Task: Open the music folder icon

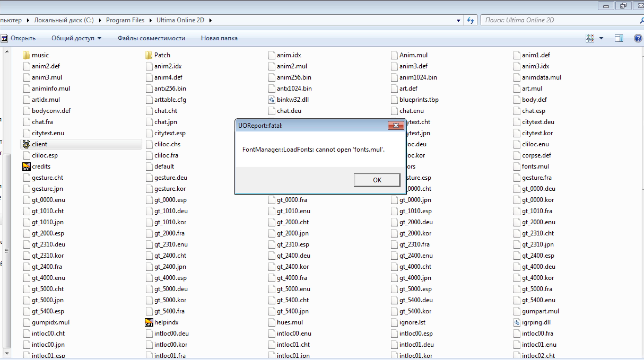Action: 26,55
